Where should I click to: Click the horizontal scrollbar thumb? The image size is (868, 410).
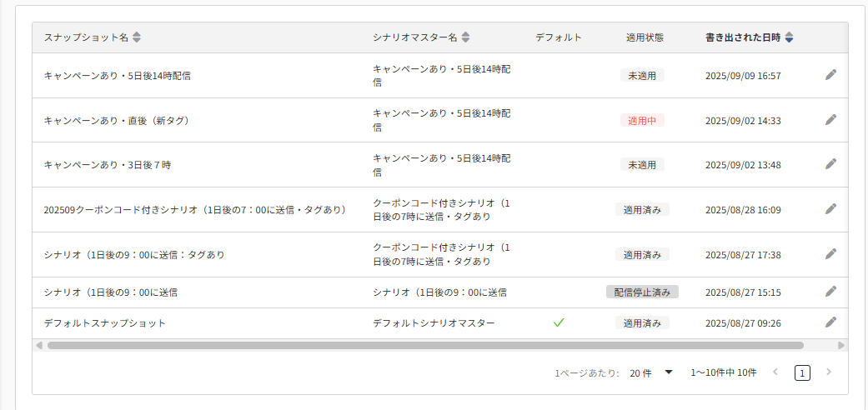click(x=425, y=345)
